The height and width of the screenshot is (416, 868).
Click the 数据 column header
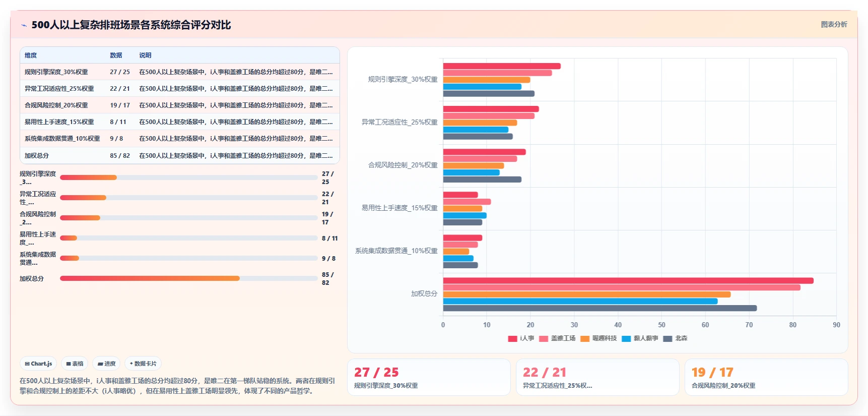click(116, 55)
